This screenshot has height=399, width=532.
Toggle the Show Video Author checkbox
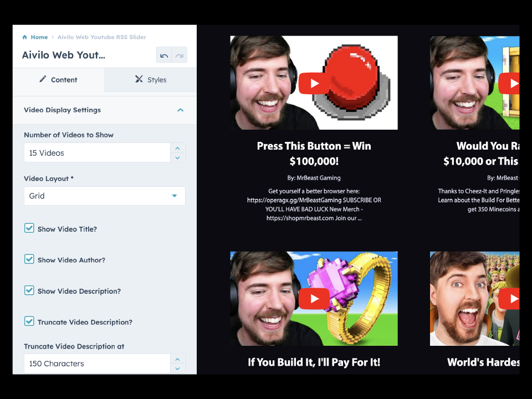pos(29,259)
